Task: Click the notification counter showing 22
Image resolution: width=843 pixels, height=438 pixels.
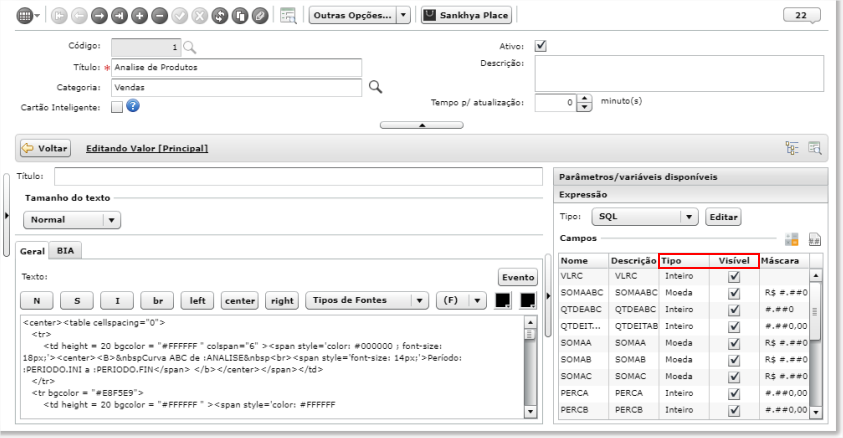Action: 802,15
